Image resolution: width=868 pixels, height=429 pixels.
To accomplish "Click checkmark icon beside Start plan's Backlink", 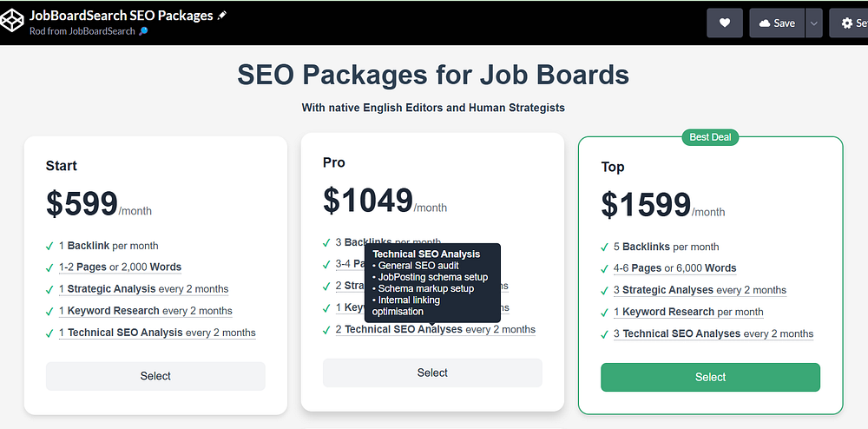I will 50,246.
